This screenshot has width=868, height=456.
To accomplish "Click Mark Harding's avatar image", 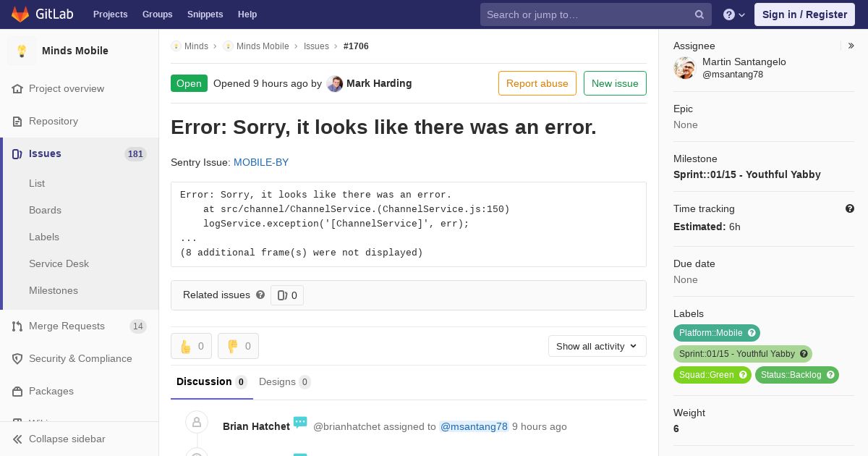I will (x=334, y=83).
